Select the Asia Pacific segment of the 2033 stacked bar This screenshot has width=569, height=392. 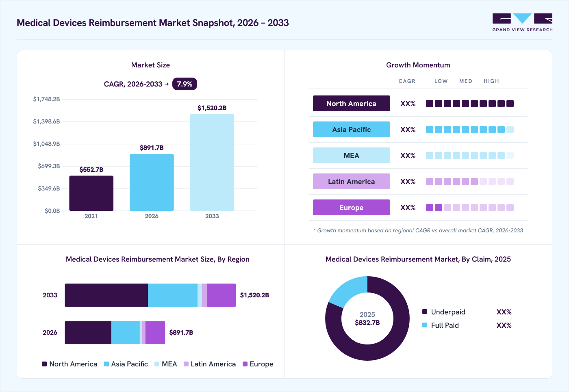(x=173, y=295)
